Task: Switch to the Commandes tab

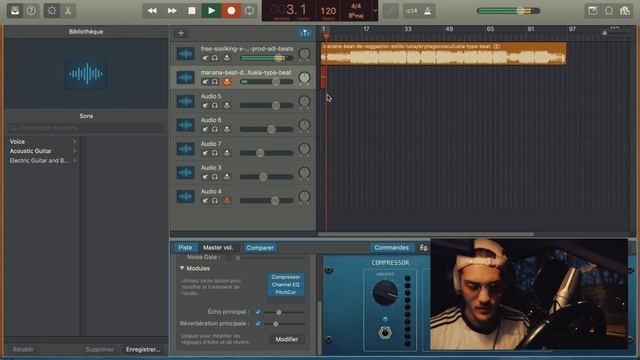Action: [x=391, y=247]
